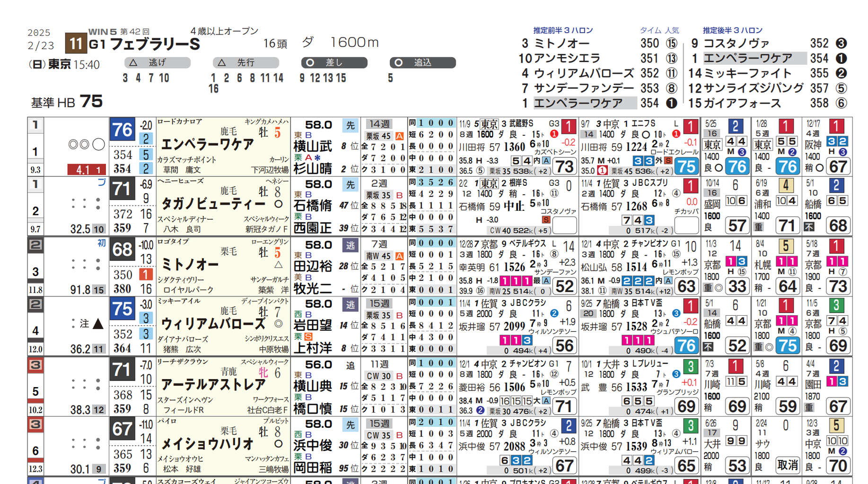Click the horse name ミトノオー in row 3

pyautogui.click(x=190, y=264)
